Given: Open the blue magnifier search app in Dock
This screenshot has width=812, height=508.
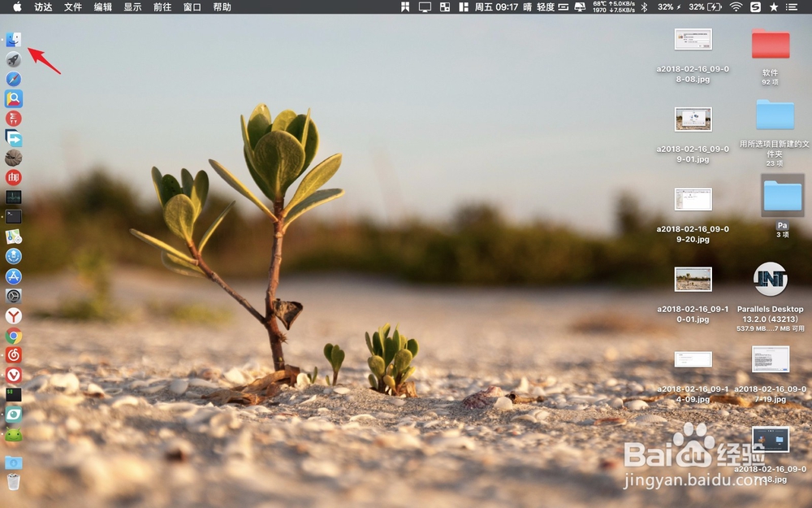Looking at the screenshot, I should pos(14,98).
